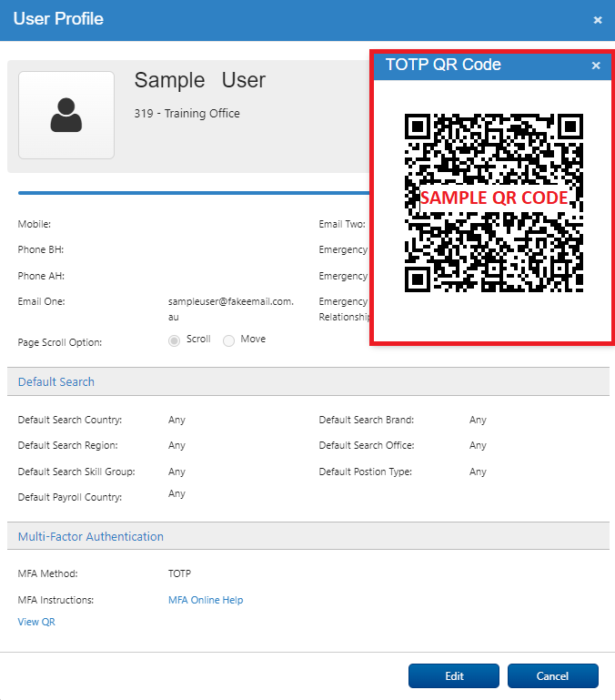Click the Mobile field label
This screenshot has height=700, width=615.
click(x=35, y=224)
